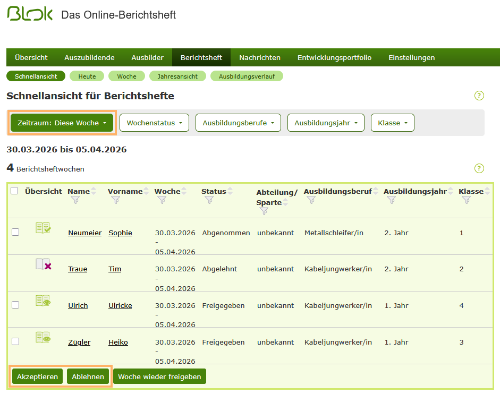500x394 pixels.
Task: Click filter funnel under Klasse column
Action: point(466,200)
